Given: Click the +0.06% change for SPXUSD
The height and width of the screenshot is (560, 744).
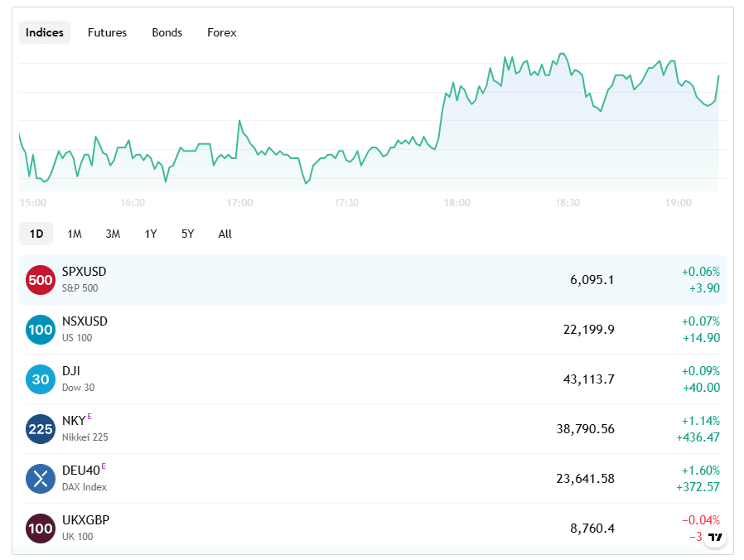Looking at the screenshot, I should pos(701,272).
